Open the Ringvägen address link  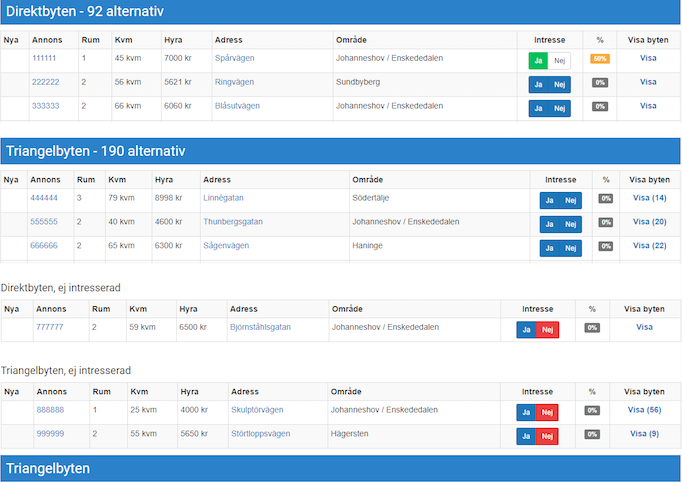click(x=234, y=82)
